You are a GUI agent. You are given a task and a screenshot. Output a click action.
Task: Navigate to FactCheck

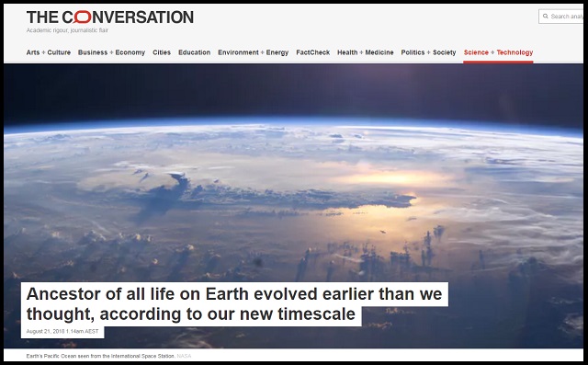pyautogui.click(x=312, y=52)
